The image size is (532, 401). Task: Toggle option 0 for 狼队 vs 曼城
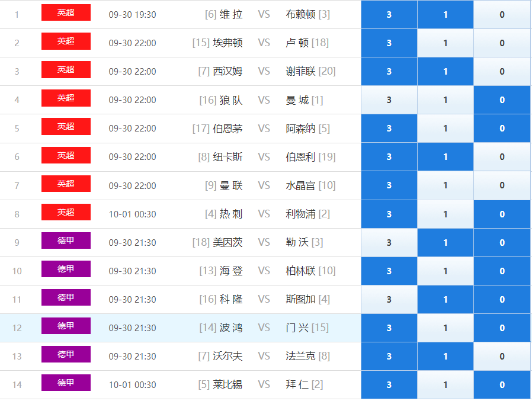502,100
